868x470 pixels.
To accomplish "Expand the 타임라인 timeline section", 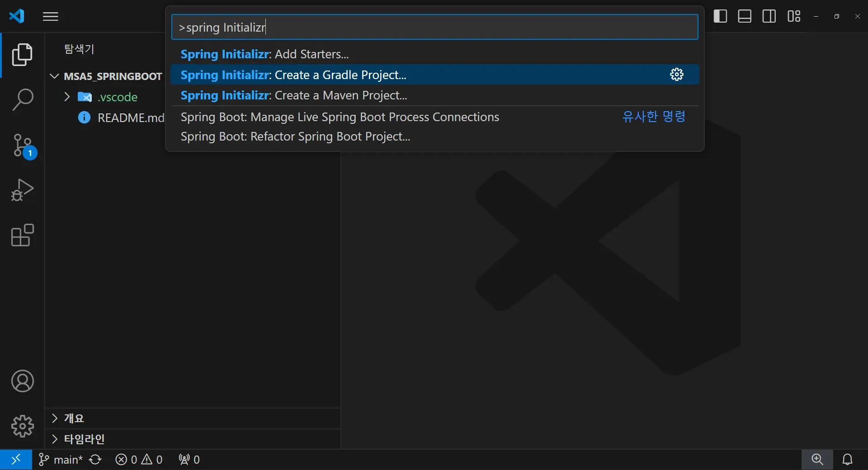I will [193, 439].
